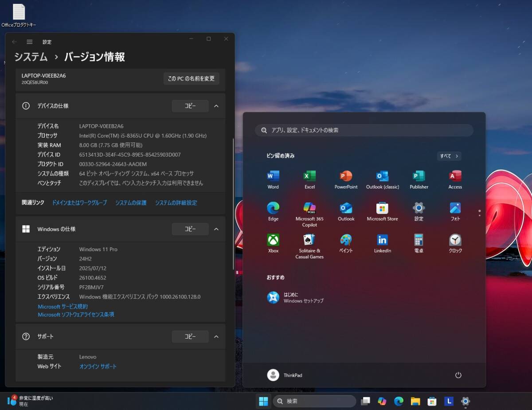This screenshot has height=410, width=532.
Task: Click the taskbar 検索 search box
Action: tap(314, 401)
